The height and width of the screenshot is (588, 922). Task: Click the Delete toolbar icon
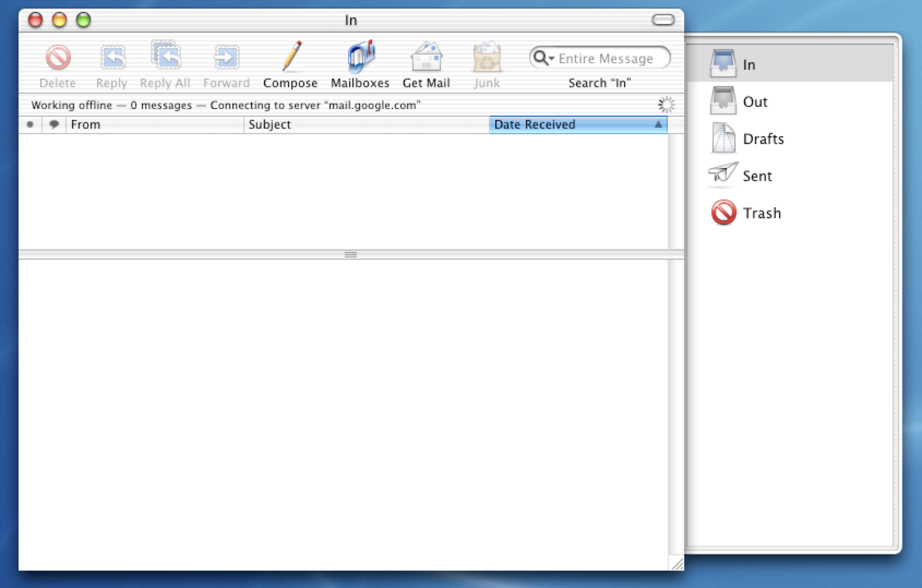(58, 57)
